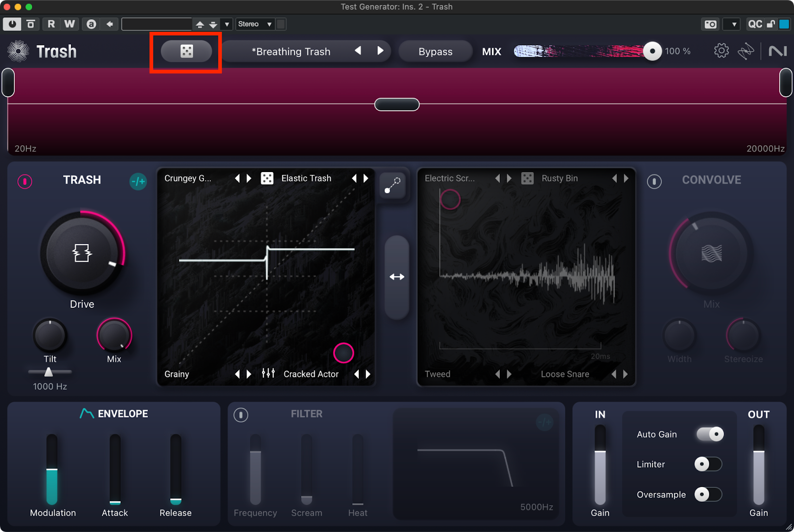Image resolution: width=794 pixels, height=532 pixels.
Task: Click the spectrum band center handle
Action: click(x=397, y=105)
